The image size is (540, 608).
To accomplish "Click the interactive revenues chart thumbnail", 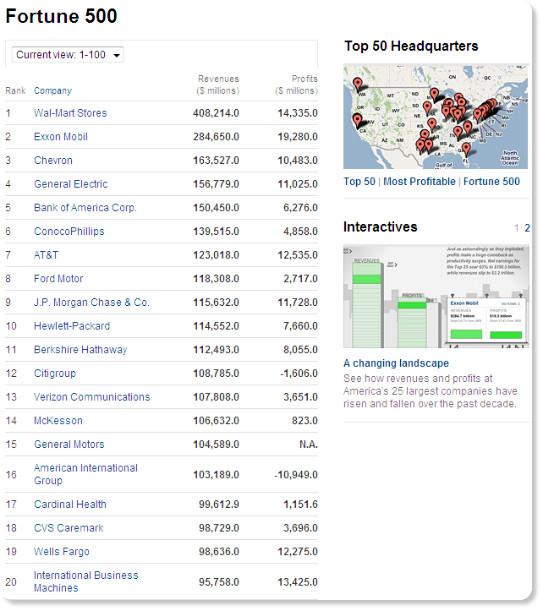I will click(x=436, y=296).
